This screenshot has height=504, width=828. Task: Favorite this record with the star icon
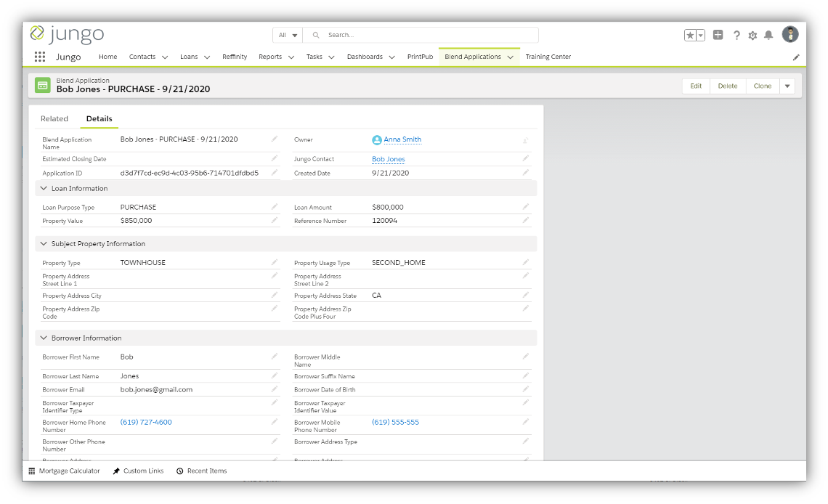689,34
